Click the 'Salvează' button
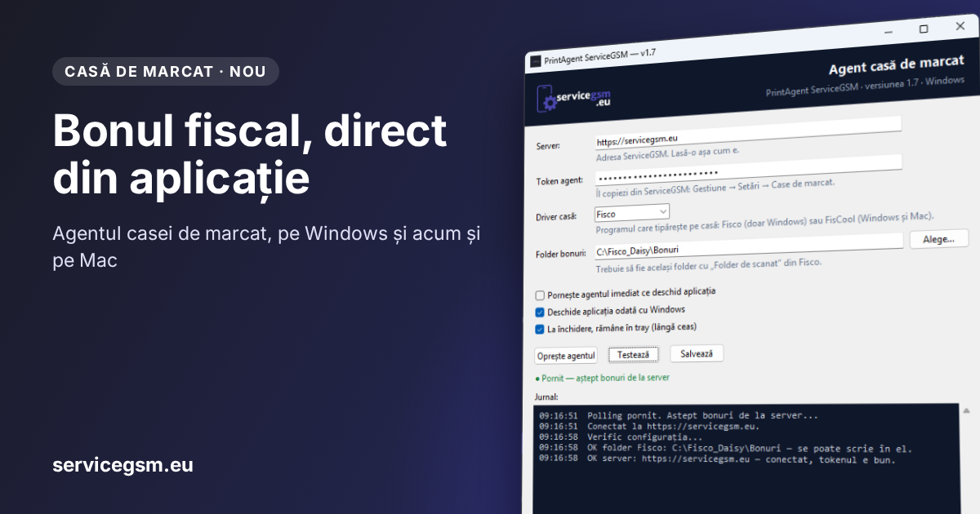980x514 pixels. 697,353
